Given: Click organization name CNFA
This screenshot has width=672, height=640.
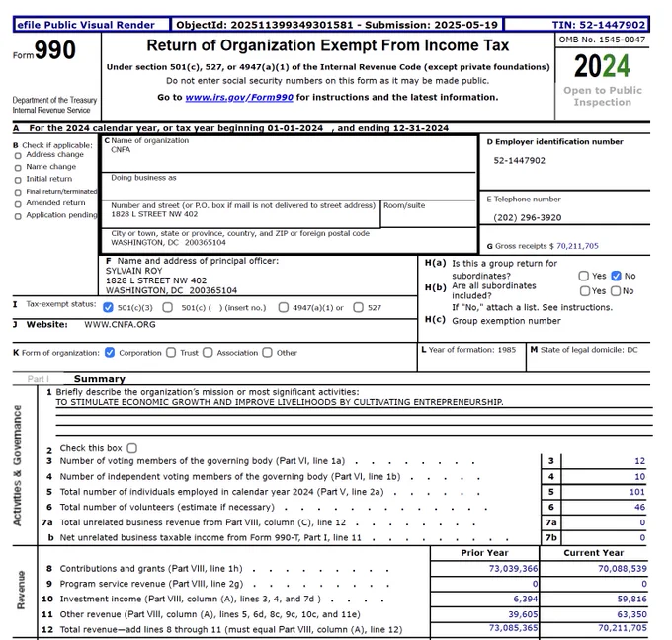Looking at the screenshot, I should click(121, 150).
